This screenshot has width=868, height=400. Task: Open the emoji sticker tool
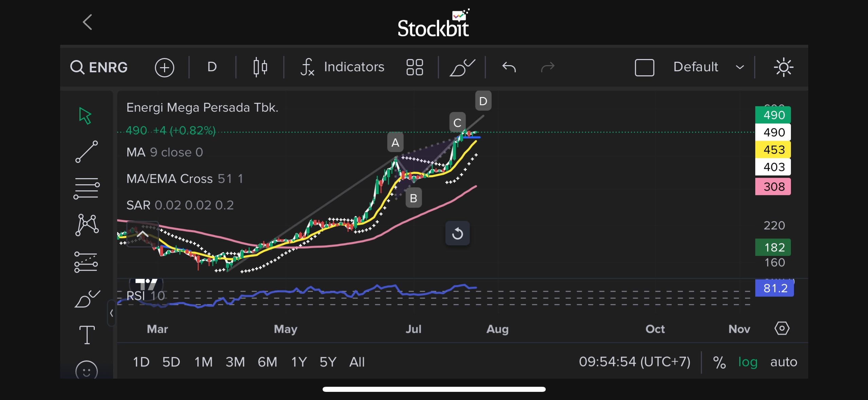click(87, 370)
